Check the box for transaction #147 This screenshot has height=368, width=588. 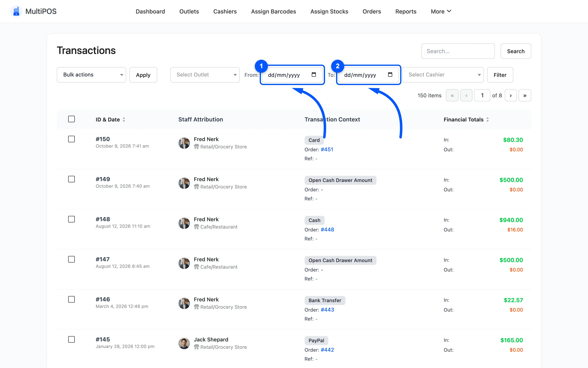71,259
